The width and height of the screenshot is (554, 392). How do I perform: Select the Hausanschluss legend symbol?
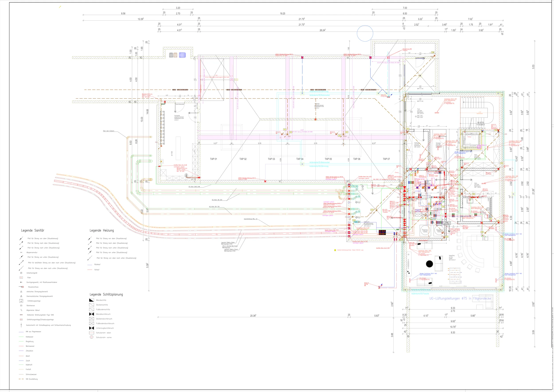(x=22, y=287)
